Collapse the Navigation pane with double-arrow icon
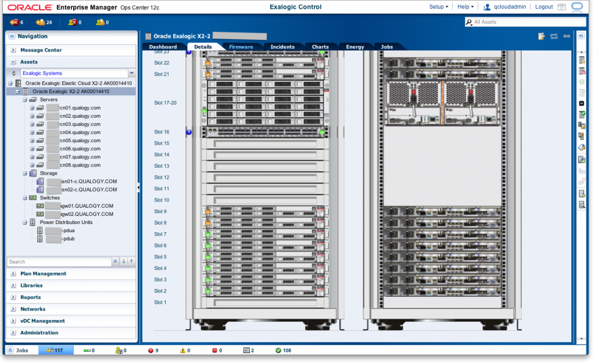 12,36
